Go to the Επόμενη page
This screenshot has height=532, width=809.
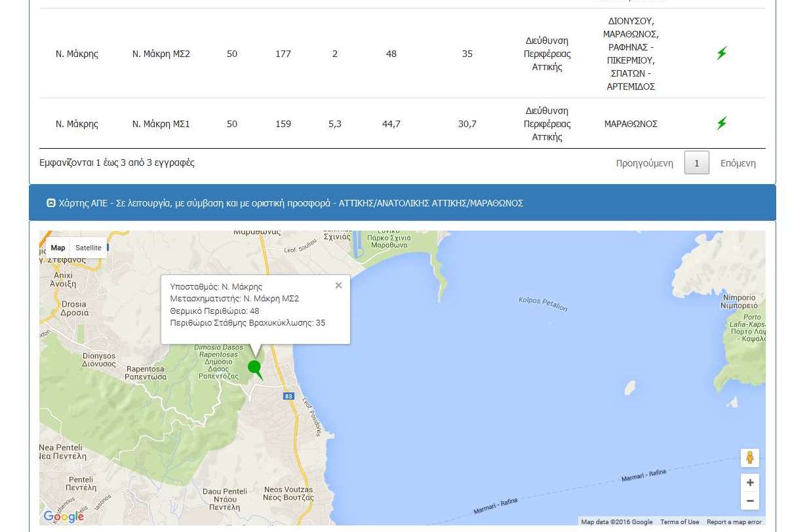pos(738,163)
